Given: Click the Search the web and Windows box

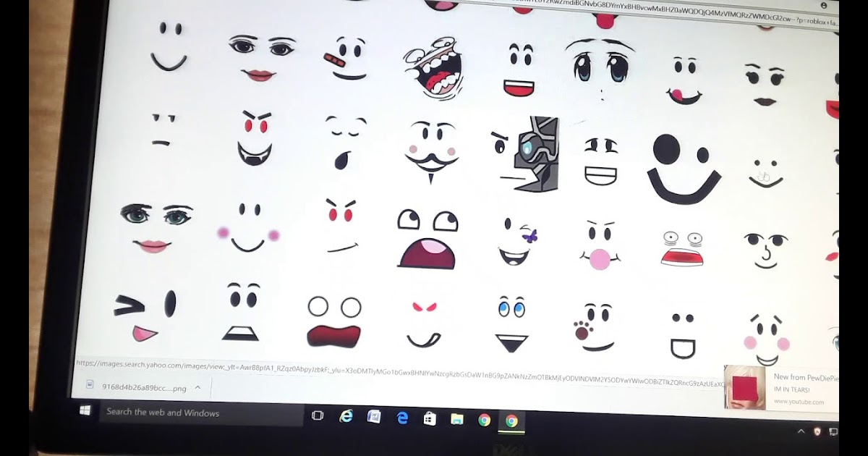Looking at the screenshot, I should pyautogui.click(x=200, y=413).
